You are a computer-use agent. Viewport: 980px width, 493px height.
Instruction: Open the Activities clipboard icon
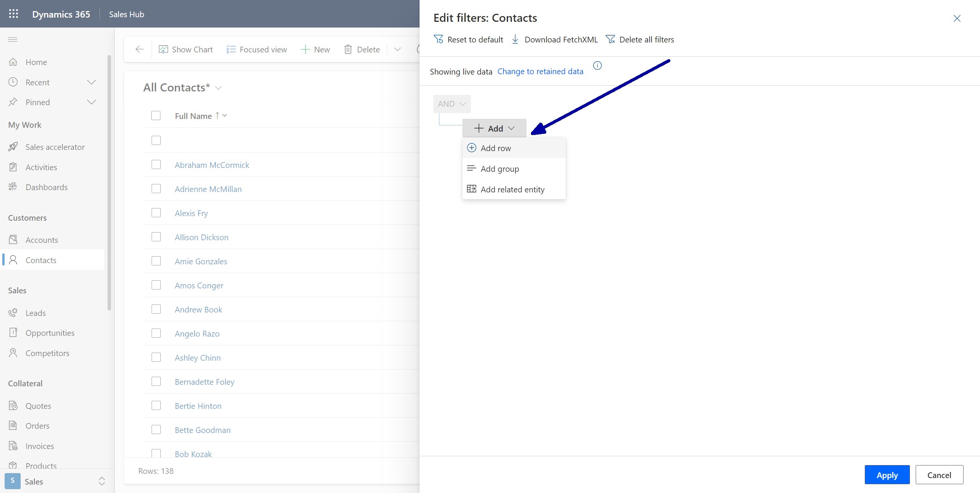[x=13, y=167]
